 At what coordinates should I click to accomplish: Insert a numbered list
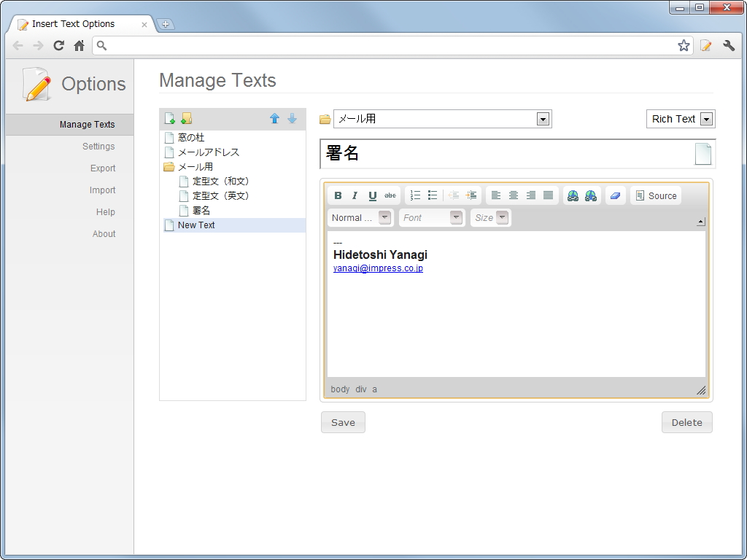click(415, 195)
